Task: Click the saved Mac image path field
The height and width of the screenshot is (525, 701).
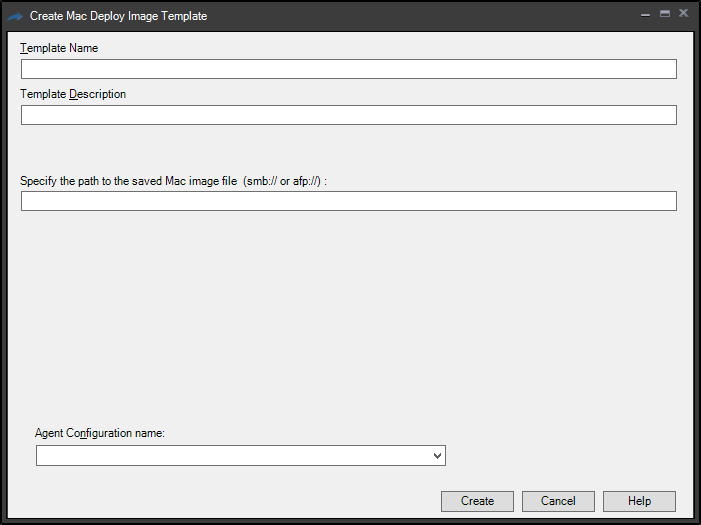Action: (x=348, y=201)
